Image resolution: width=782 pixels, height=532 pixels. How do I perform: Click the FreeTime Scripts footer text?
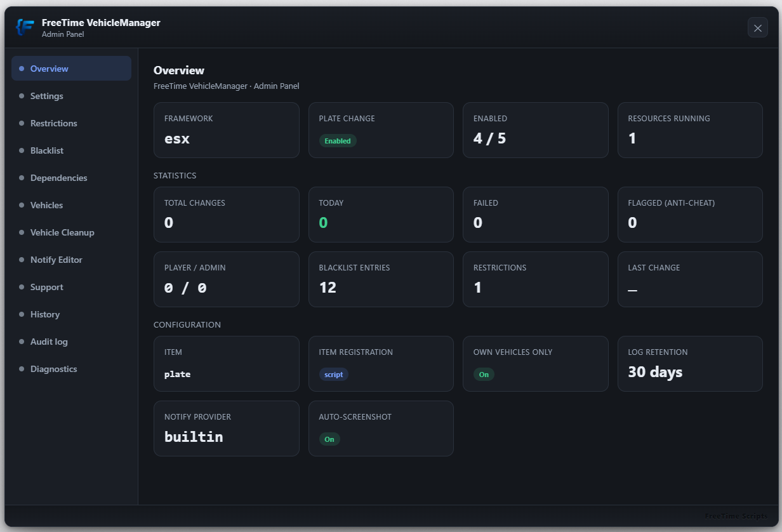(736, 516)
